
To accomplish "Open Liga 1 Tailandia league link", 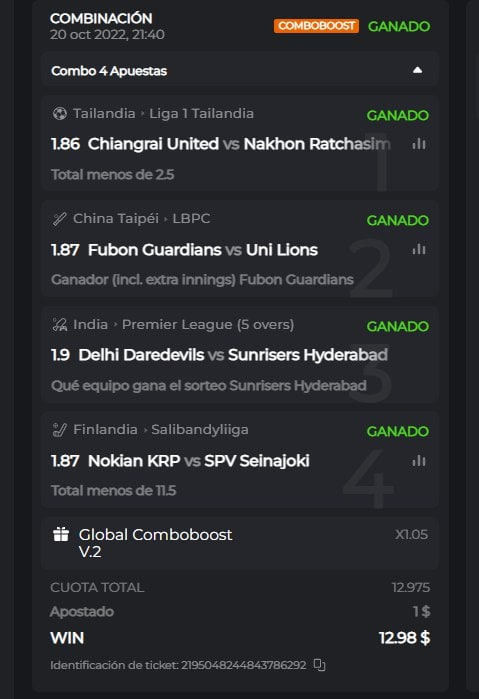I will coord(201,114).
